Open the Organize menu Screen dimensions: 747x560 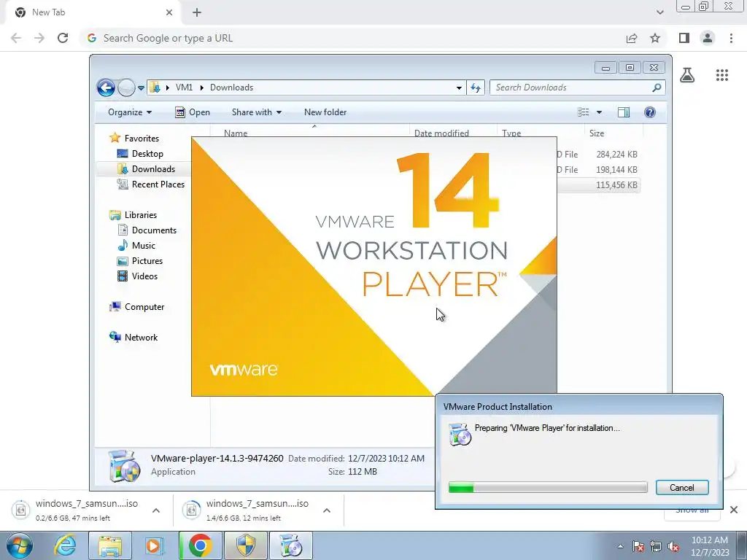130,112
